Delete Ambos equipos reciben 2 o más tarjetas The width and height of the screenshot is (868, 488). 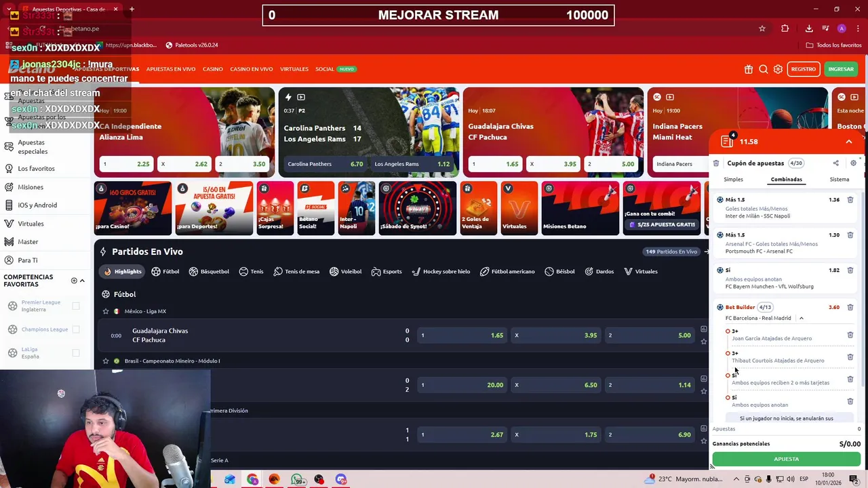(850, 379)
